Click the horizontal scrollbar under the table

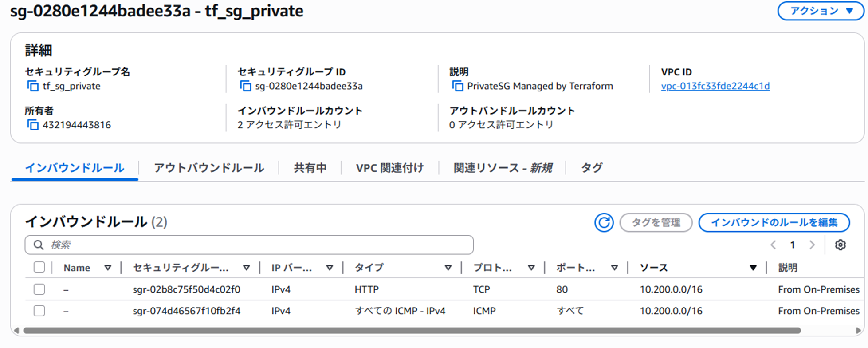point(412,331)
